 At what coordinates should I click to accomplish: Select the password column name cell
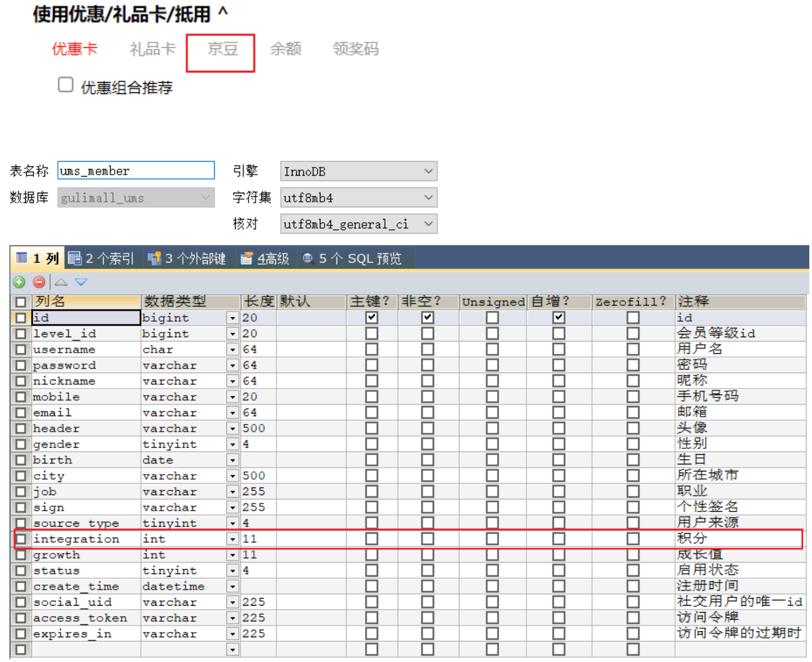tap(86, 365)
